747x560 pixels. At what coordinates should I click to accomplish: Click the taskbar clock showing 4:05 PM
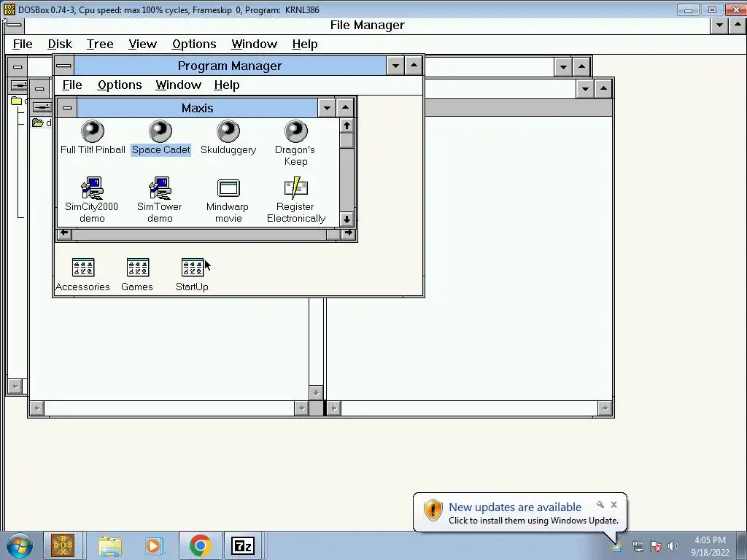pos(710,540)
